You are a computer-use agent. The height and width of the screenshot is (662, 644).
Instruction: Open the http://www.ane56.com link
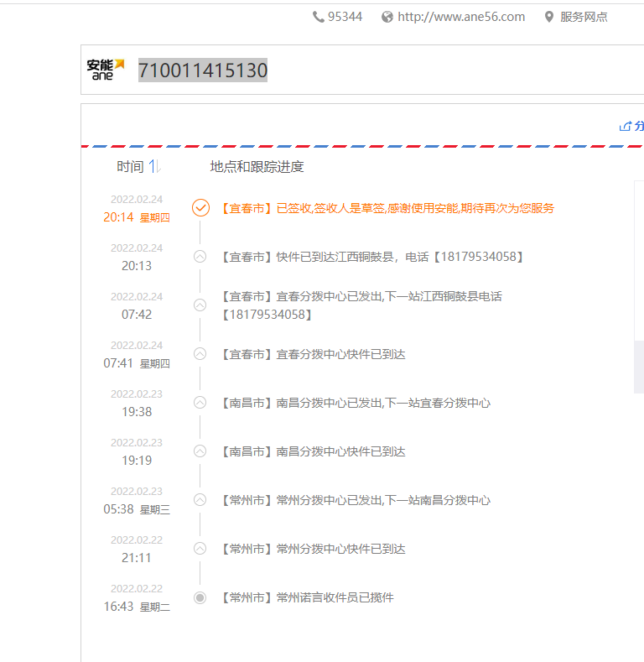pos(461,17)
